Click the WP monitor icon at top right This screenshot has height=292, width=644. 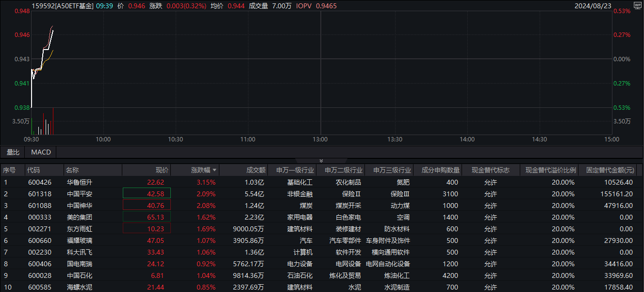point(637,6)
